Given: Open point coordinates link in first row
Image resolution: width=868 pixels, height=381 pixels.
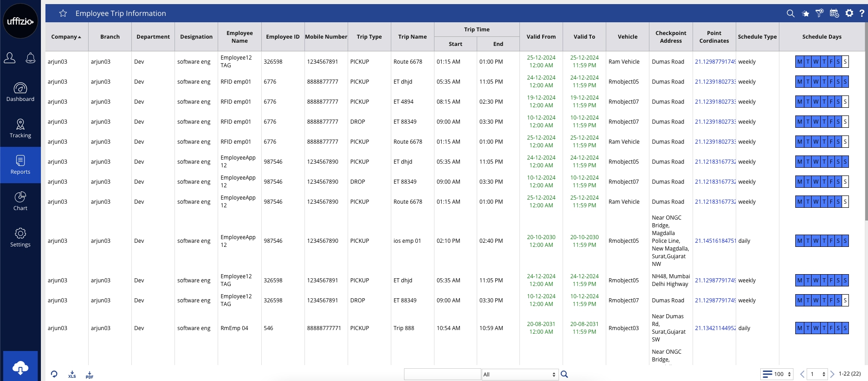Looking at the screenshot, I should (715, 62).
